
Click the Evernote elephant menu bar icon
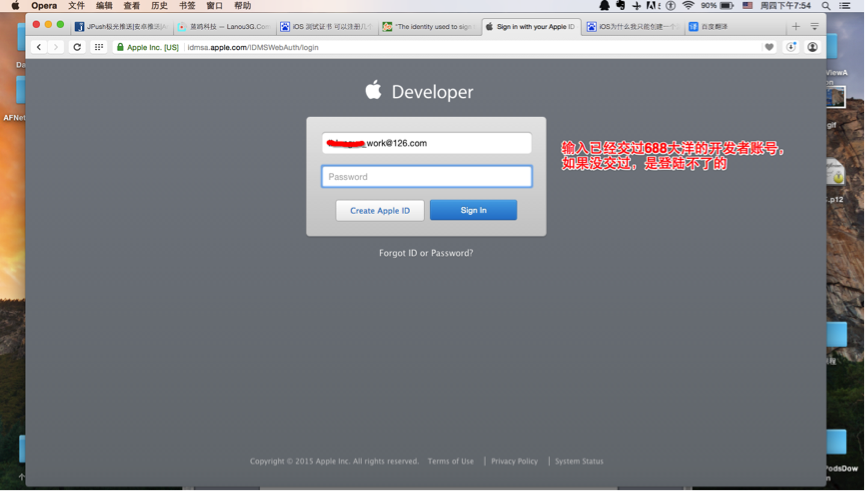coord(621,6)
